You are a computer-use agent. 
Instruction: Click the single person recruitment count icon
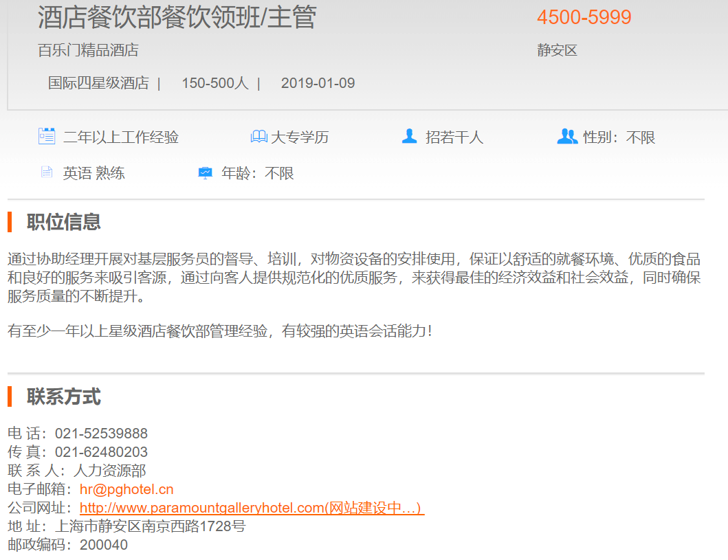(x=409, y=136)
